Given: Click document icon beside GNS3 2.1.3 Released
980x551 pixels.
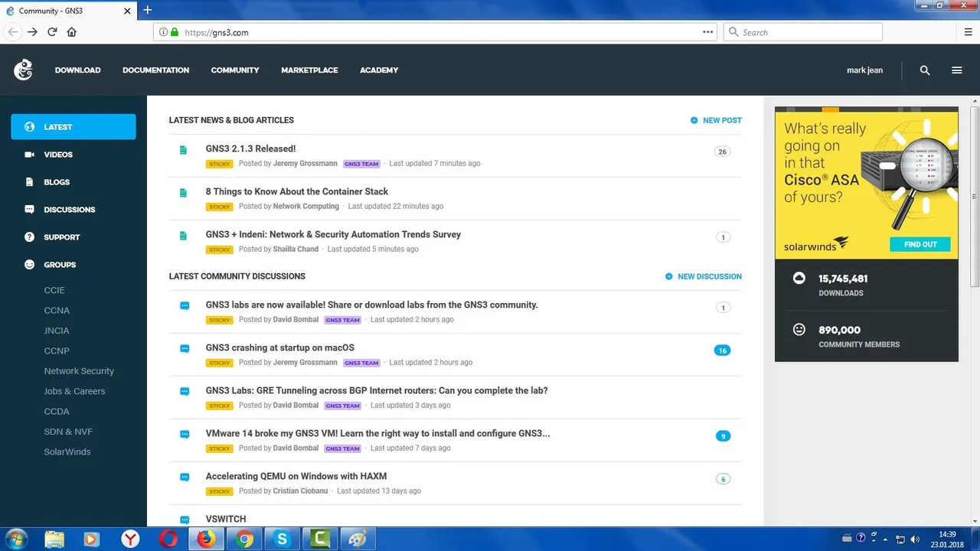Looking at the screenshot, I should pyautogui.click(x=183, y=150).
